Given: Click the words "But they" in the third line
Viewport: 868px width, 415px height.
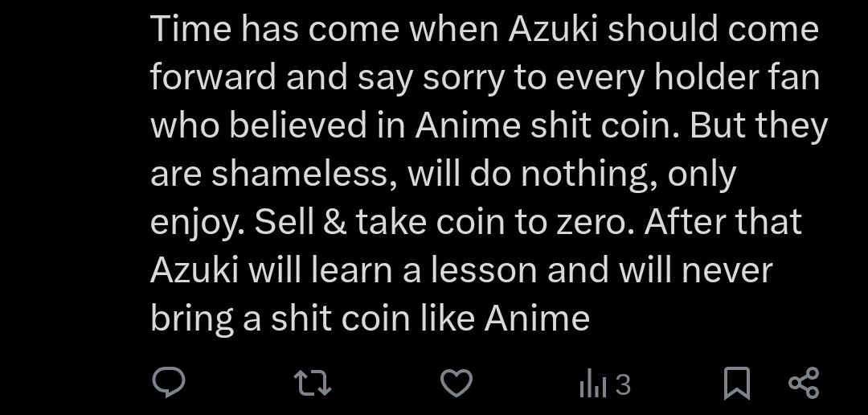Looking at the screenshot, I should (x=759, y=125).
